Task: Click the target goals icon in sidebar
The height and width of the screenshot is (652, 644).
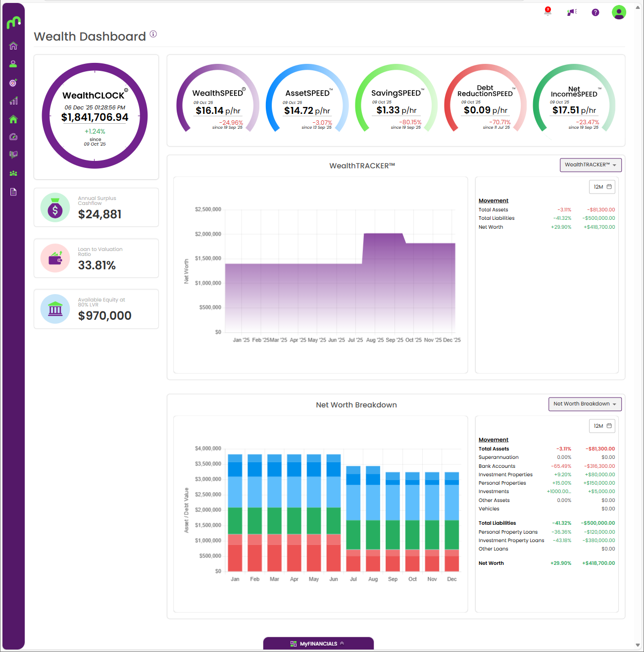Action: pos(13,83)
